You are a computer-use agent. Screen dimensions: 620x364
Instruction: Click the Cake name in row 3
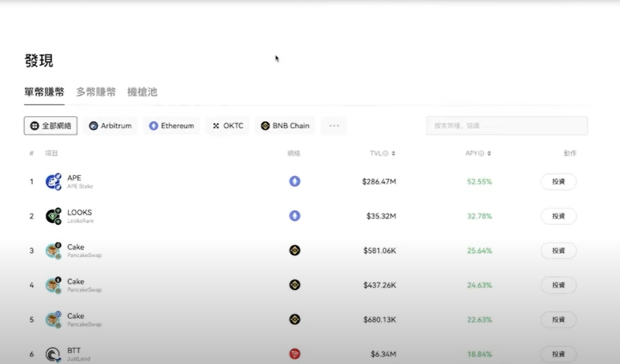76,247
